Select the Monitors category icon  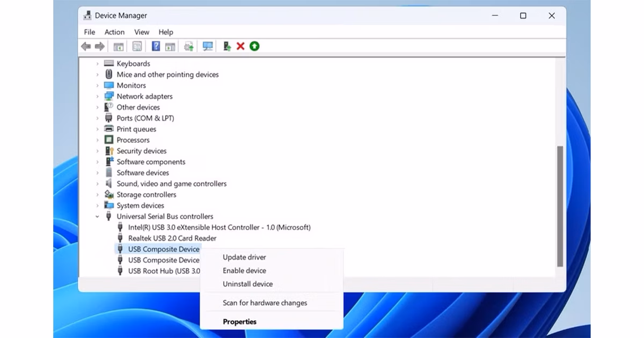pyautogui.click(x=109, y=85)
